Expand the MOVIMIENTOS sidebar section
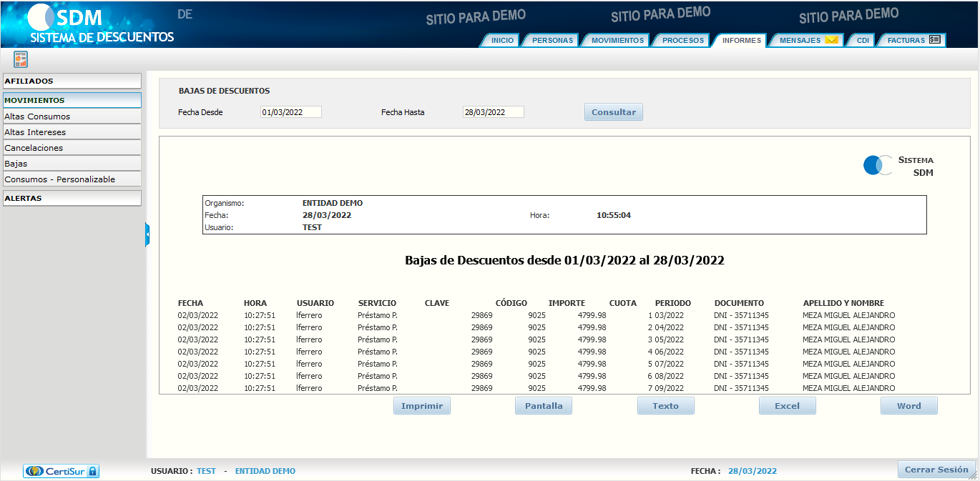The height and width of the screenshot is (481, 980). [72, 101]
